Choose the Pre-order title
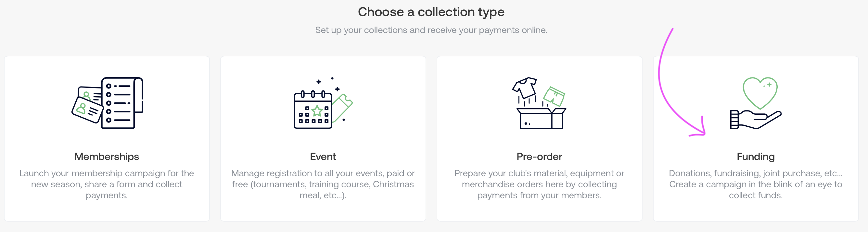This screenshot has height=232, width=868. point(539,157)
